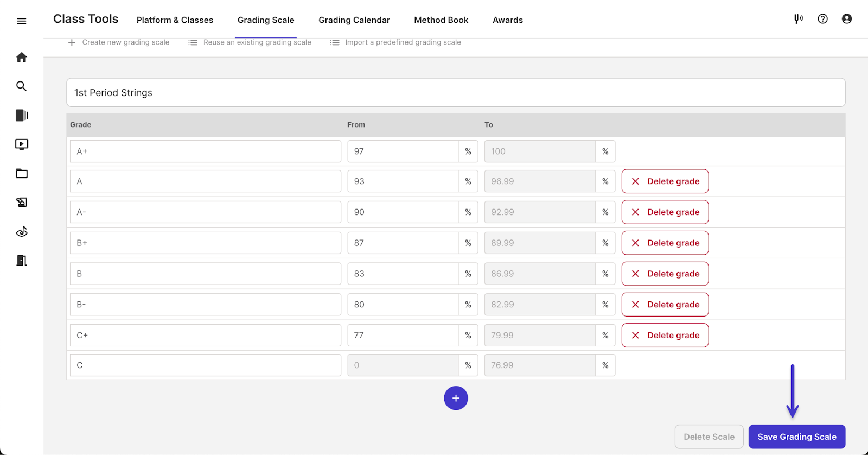
Task: Click the tuner icon in header
Action: click(x=799, y=19)
